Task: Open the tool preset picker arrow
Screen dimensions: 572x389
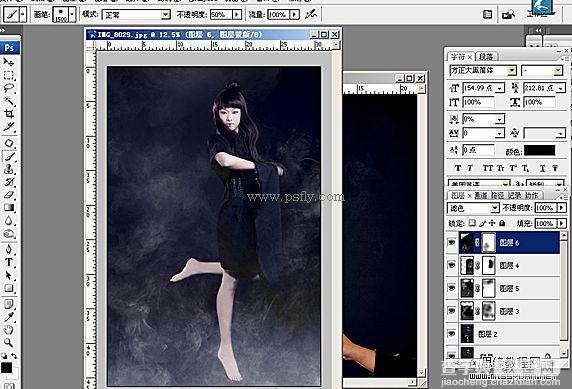Action: click(23, 15)
